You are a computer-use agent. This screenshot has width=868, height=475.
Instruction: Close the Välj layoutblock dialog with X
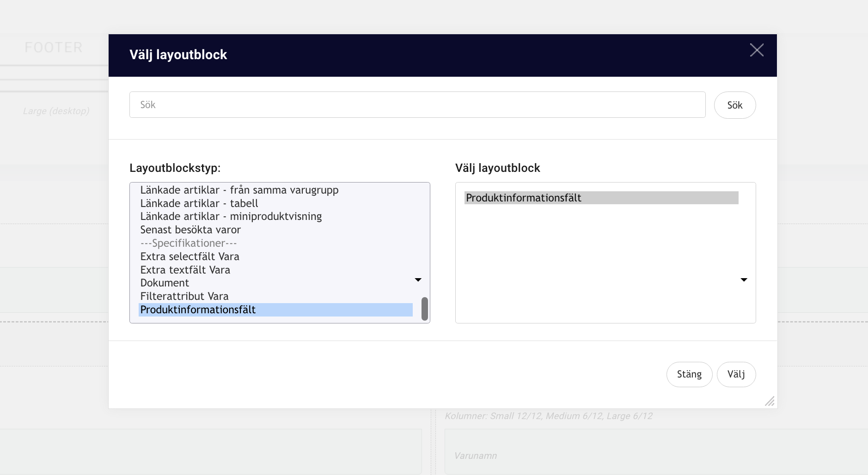click(757, 50)
